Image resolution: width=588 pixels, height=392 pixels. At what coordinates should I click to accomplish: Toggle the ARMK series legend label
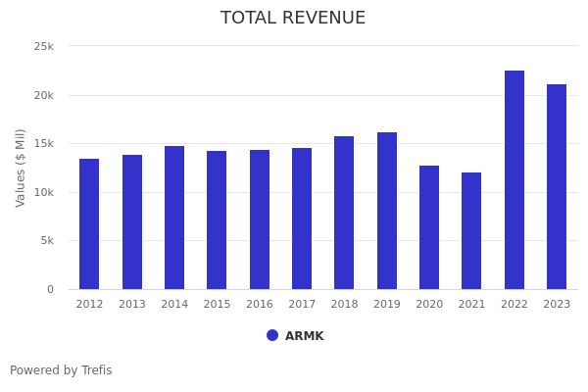(304, 336)
